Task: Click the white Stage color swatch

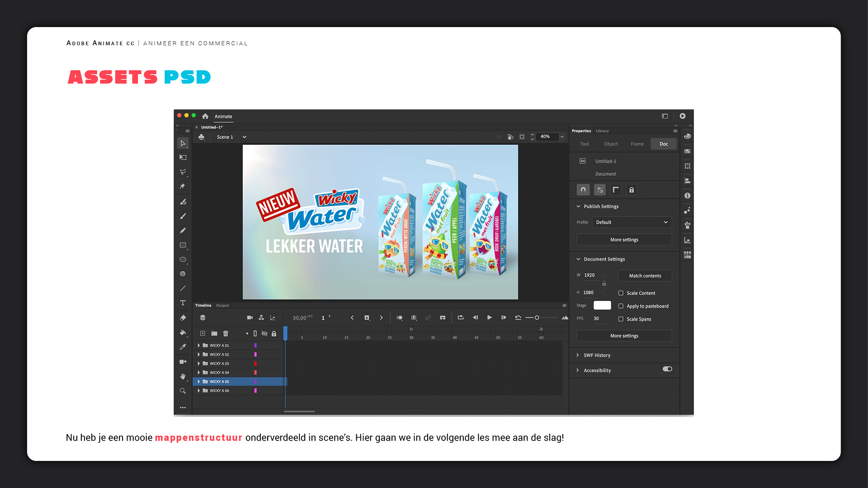Action: coord(602,305)
